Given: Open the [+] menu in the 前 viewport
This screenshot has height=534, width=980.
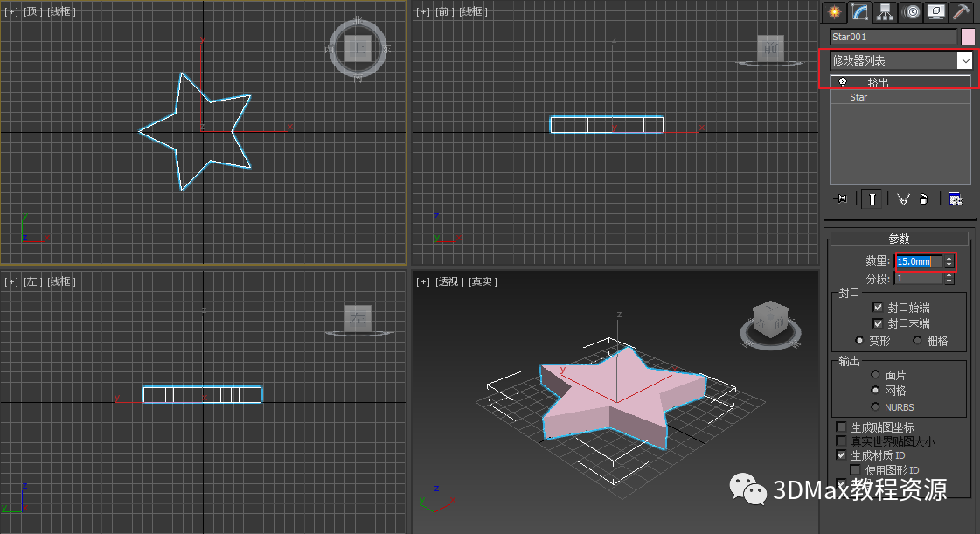Looking at the screenshot, I should tap(423, 11).
